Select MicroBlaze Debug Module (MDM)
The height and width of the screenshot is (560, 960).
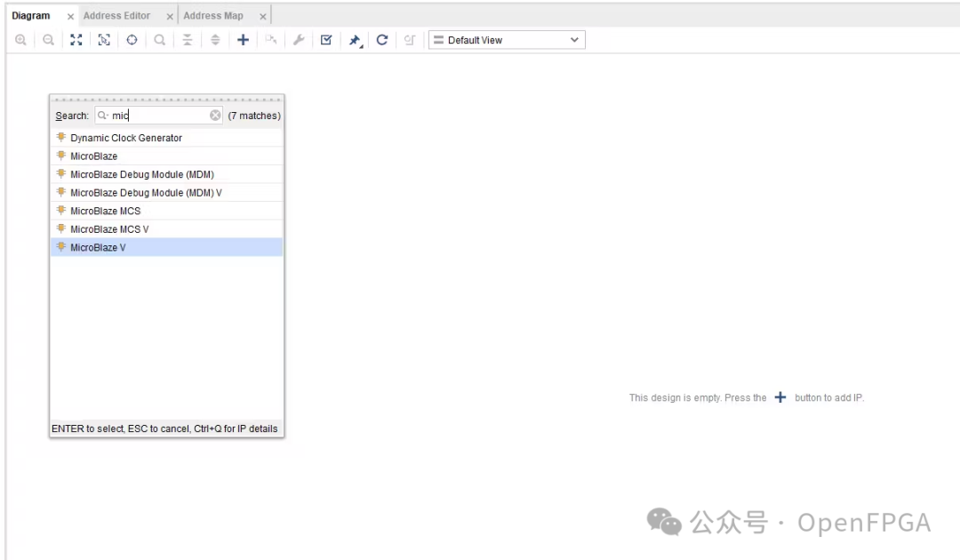click(x=166, y=174)
